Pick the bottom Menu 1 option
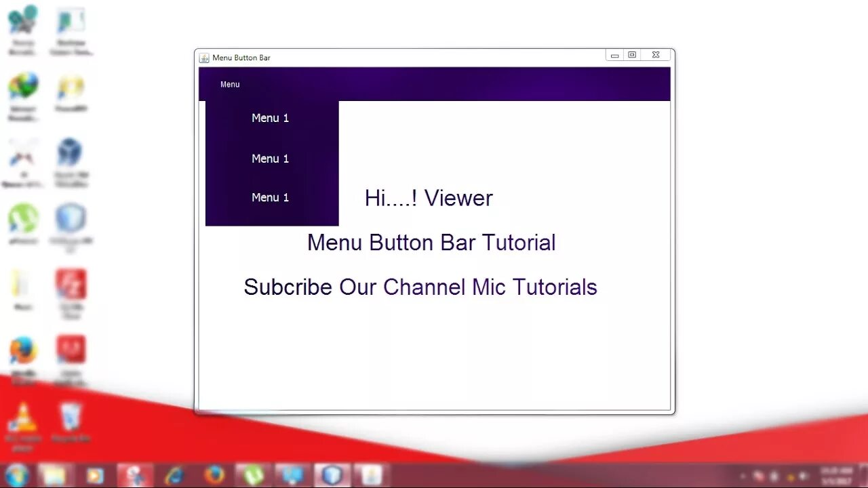Viewport: 868px width, 488px height. (x=271, y=197)
